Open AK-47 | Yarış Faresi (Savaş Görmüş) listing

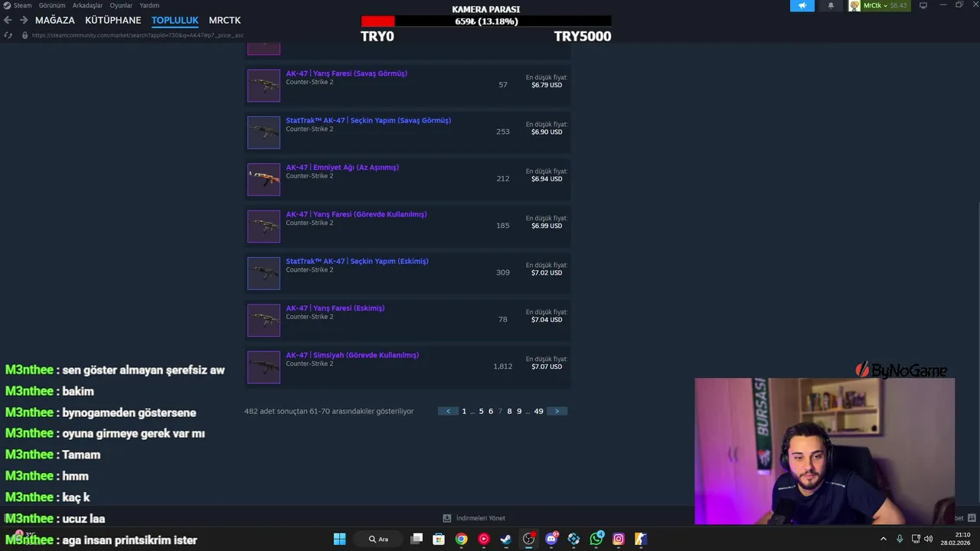point(346,73)
